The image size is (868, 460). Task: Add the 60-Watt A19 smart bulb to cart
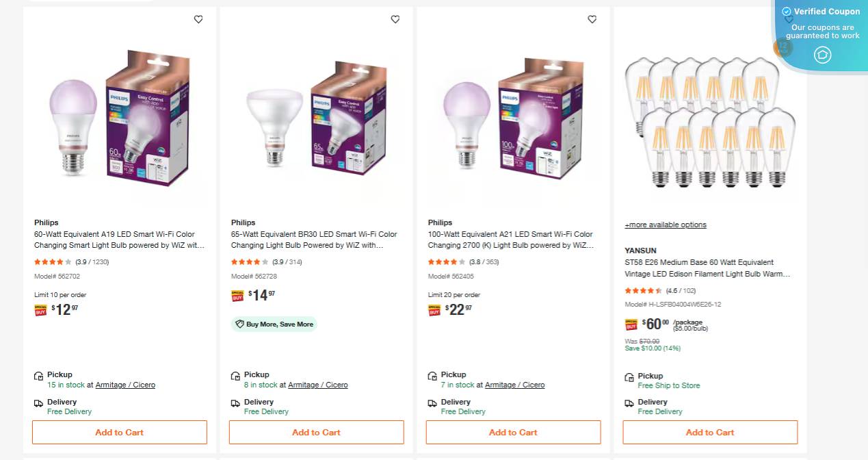(119, 432)
